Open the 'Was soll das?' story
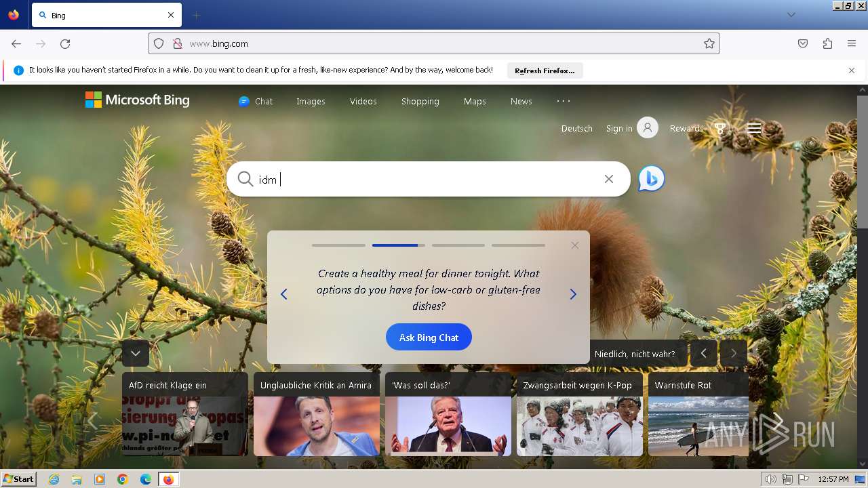This screenshot has height=488, width=868. pyautogui.click(x=448, y=414)
